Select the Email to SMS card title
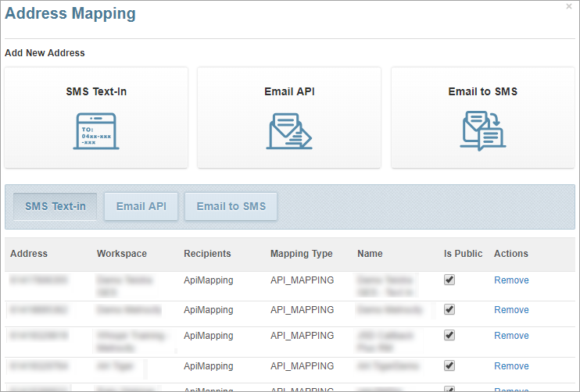Viewport: 580px width, 392px height. (483, 91)
